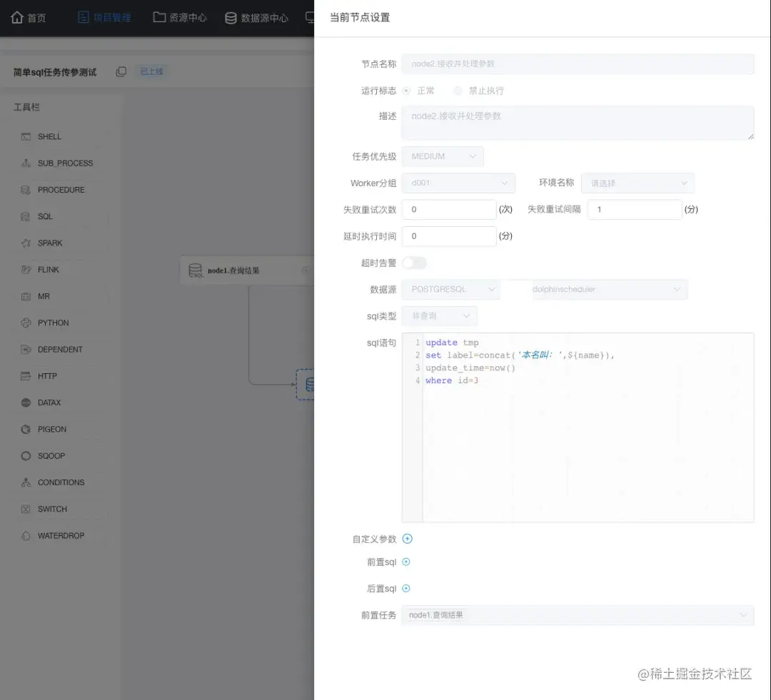Select the MR task icon
The height and width of the screenshot is (700, 771).
[x=26, y=296]
